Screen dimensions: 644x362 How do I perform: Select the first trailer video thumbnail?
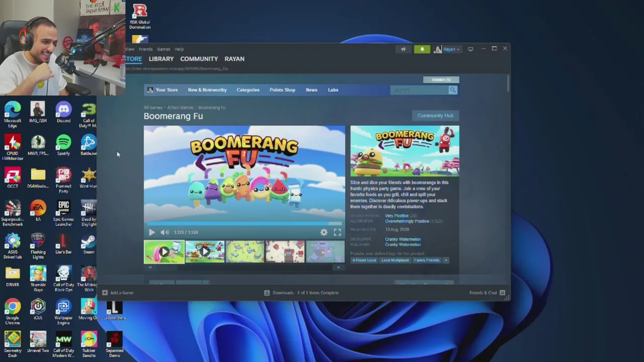(164, 252)
